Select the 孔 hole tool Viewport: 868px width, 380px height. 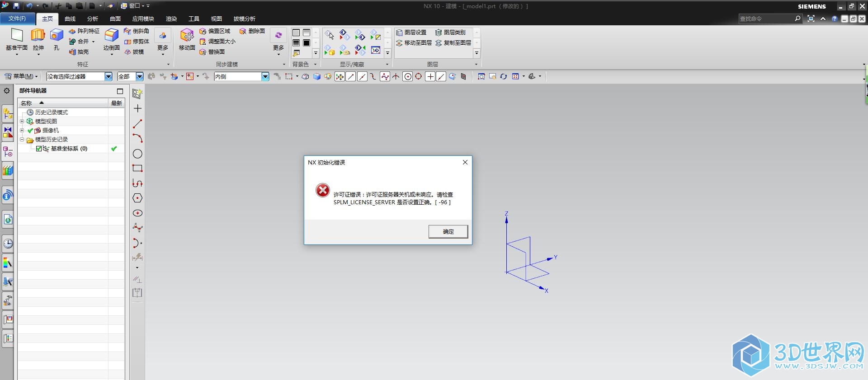tap(57, 39)
